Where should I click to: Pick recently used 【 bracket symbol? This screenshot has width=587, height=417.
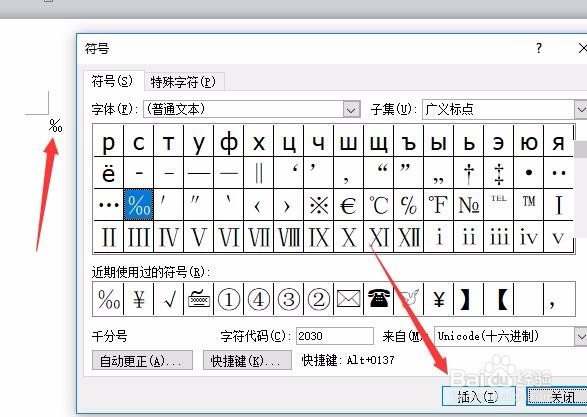499,299
